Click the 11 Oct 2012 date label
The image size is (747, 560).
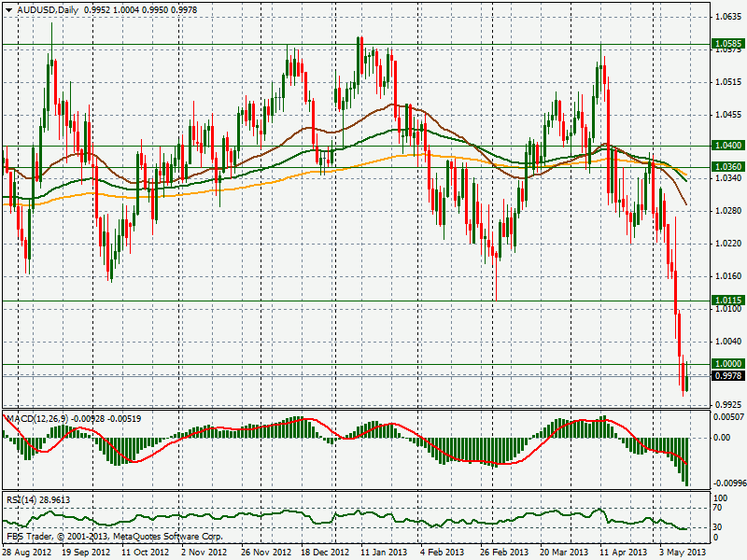(x=146, y=552)
